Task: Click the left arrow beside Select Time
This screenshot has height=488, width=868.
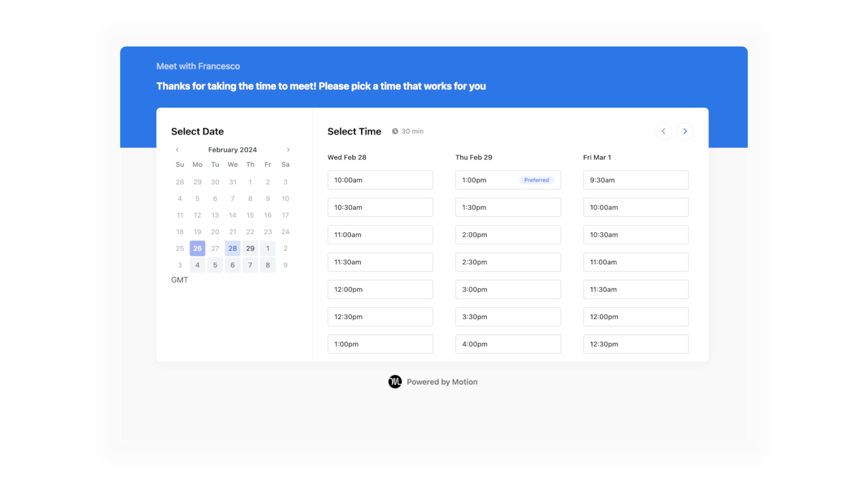Action: coord(664,131)
